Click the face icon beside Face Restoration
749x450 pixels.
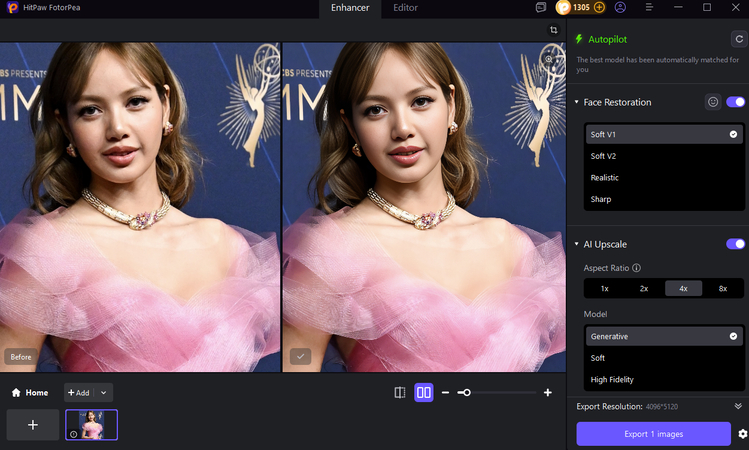[x=713, y=102]
